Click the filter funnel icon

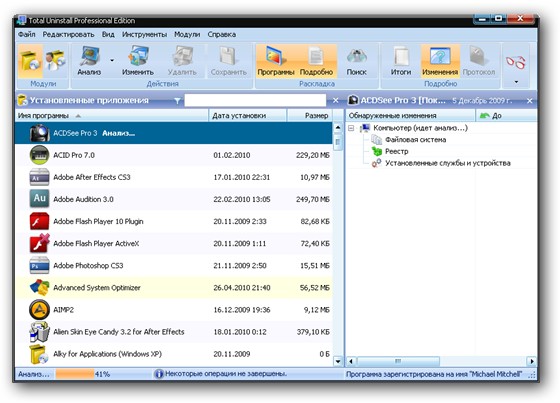point(177,101)
